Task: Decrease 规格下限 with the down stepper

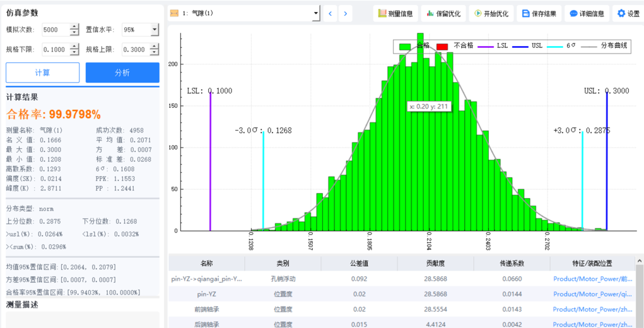Action: pos(74,52)
